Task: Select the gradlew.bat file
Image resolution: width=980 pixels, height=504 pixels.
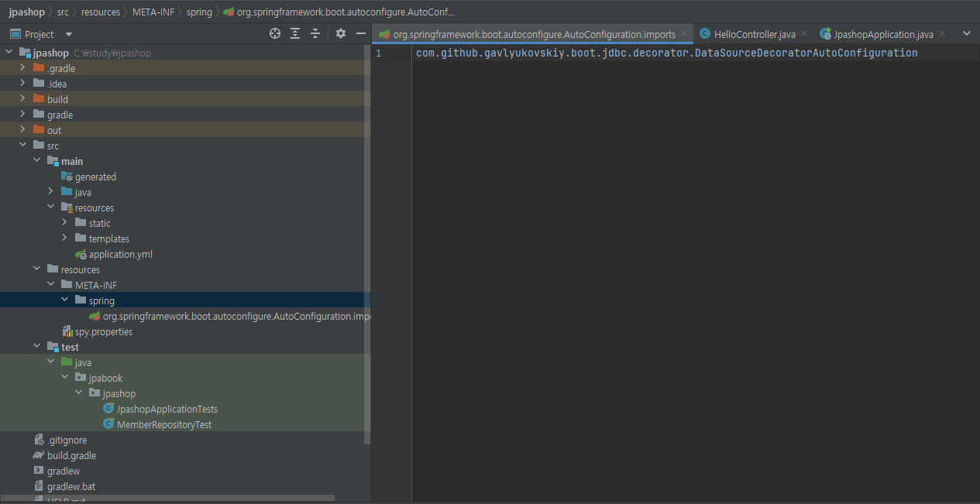Action: pyautogui.click(x=71, y=486)
